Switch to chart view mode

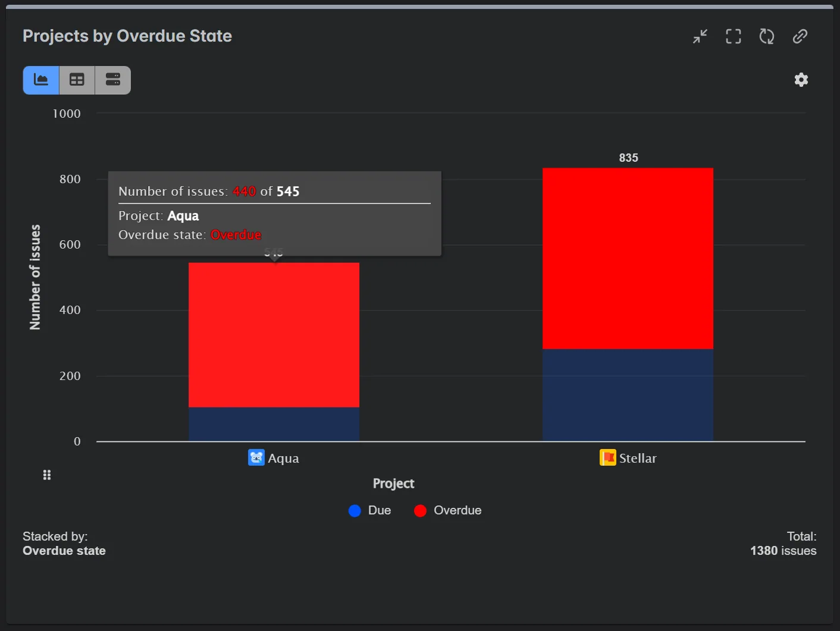pyautogui.click(x=41, y=80)
